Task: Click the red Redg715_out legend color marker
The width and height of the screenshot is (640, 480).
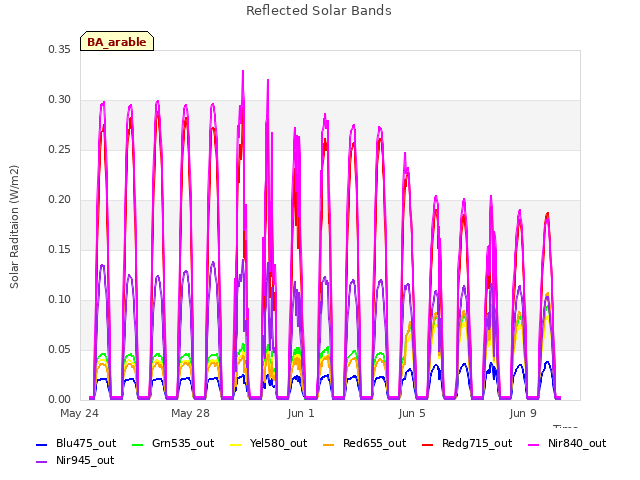Action: tap(427, 444)
